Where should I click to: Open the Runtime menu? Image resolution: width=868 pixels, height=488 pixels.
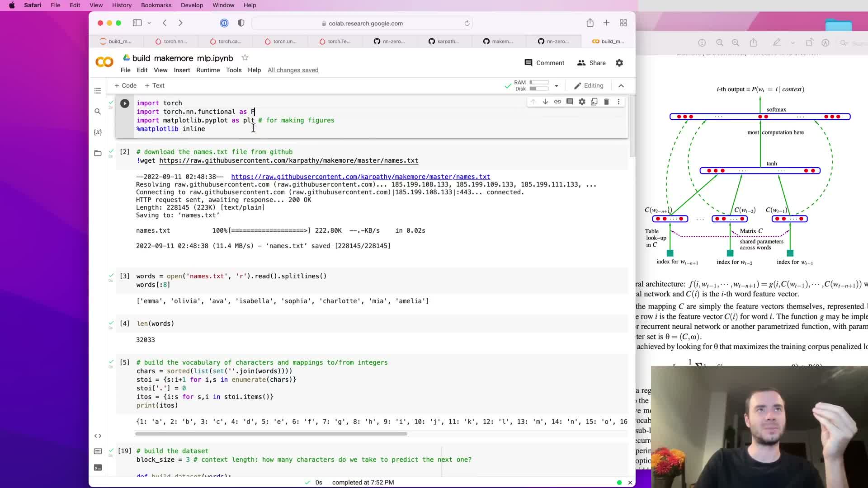click(x=208, y=70)
